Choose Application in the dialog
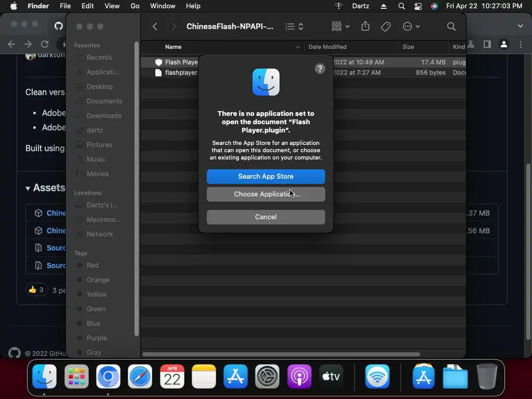The image size is (532, 399). [265, 194]
